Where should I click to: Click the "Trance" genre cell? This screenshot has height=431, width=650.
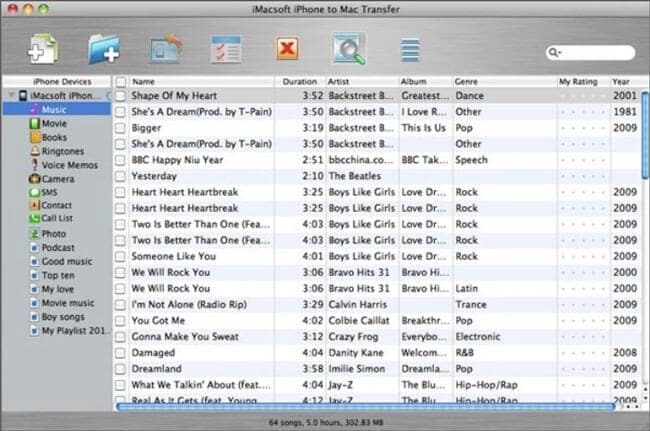471,305
